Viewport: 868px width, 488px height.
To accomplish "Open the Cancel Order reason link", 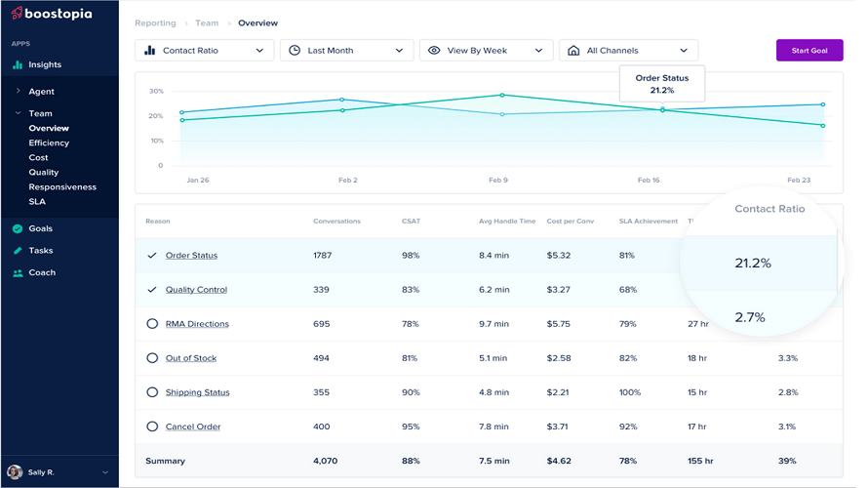I will point(193,427).
